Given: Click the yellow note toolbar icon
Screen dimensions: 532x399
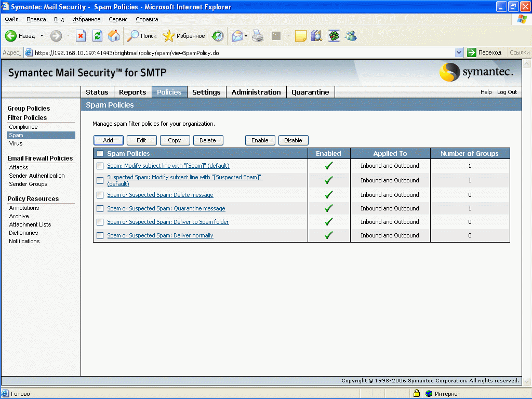Looking at the screenshot, I should pos(300,36).
